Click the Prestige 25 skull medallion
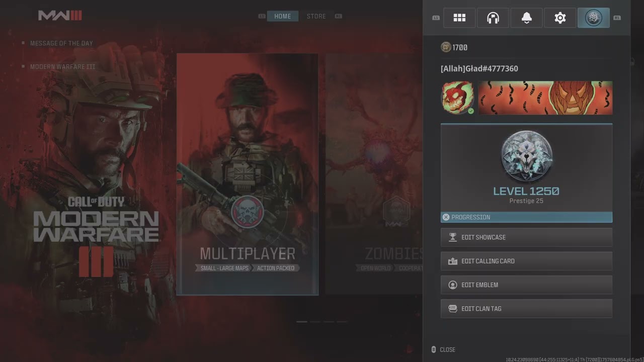The width and height of the screenshot is (644, 362). (527, 156)
